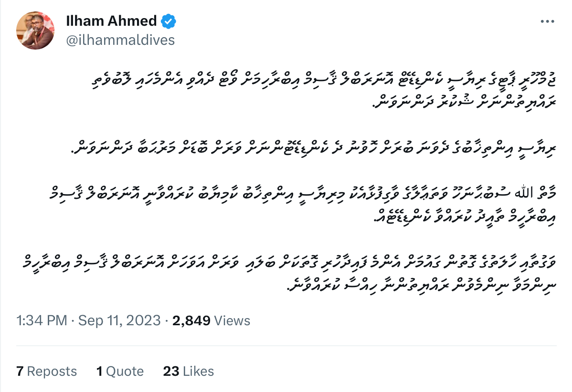This screenshot has height=392, width=572.
Task: Open the @ilhammaldives handle link
Action: pyautogui.click(x=120, y=40)
